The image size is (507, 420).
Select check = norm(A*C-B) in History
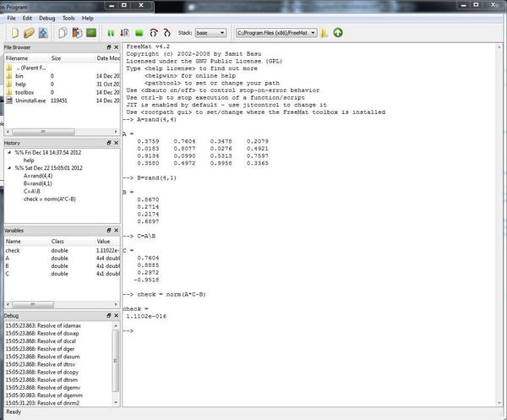(50, 199)
